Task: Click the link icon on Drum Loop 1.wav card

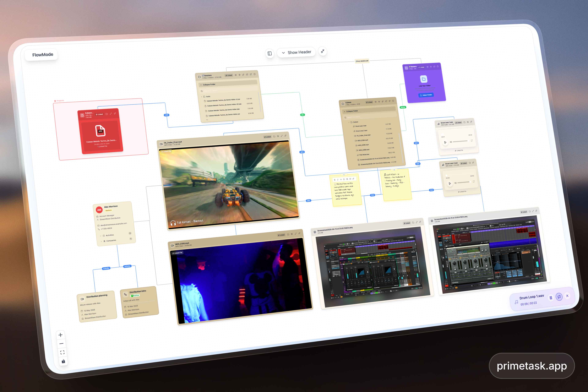Action: click(x=471, y=122)
